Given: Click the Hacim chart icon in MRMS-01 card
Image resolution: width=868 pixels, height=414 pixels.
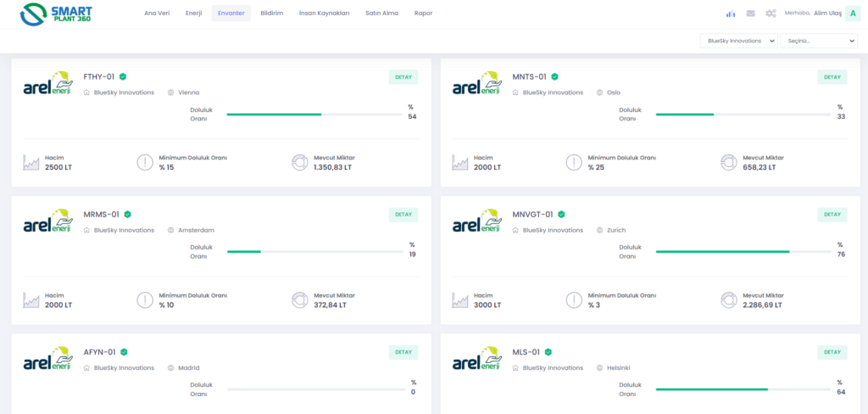Looking at the screenshot, I should pyautogui.click(x=31, y=300).
